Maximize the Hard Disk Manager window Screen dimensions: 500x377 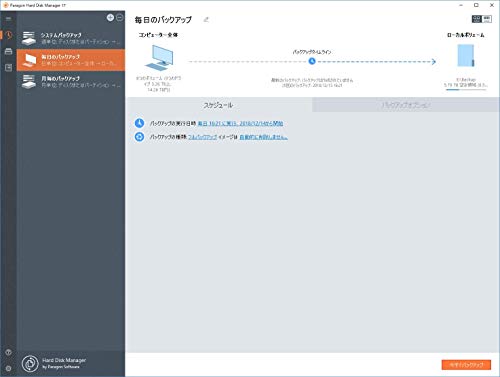[x=476, y=5]
